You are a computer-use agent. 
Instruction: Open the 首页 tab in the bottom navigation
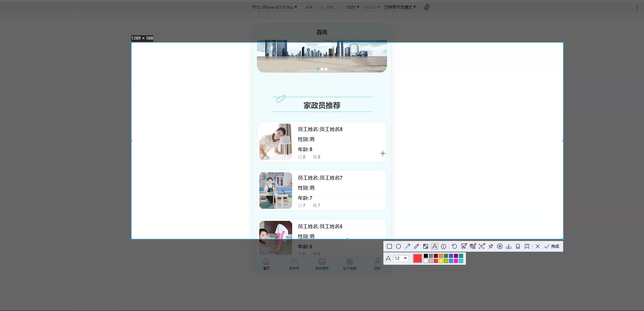click(266, 264)
